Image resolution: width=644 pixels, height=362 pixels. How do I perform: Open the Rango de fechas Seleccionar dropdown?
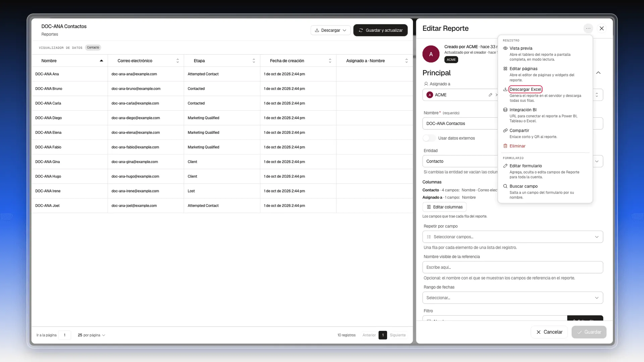point(513,298)
